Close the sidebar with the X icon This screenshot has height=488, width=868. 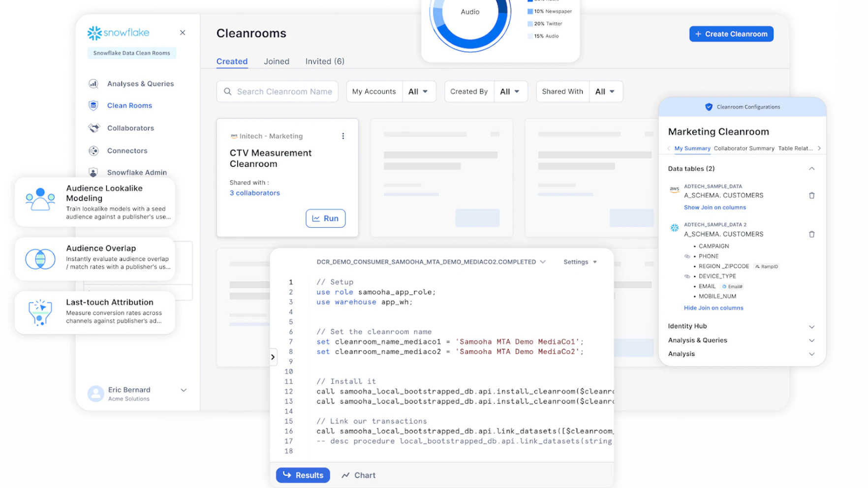tap(183, 32)
